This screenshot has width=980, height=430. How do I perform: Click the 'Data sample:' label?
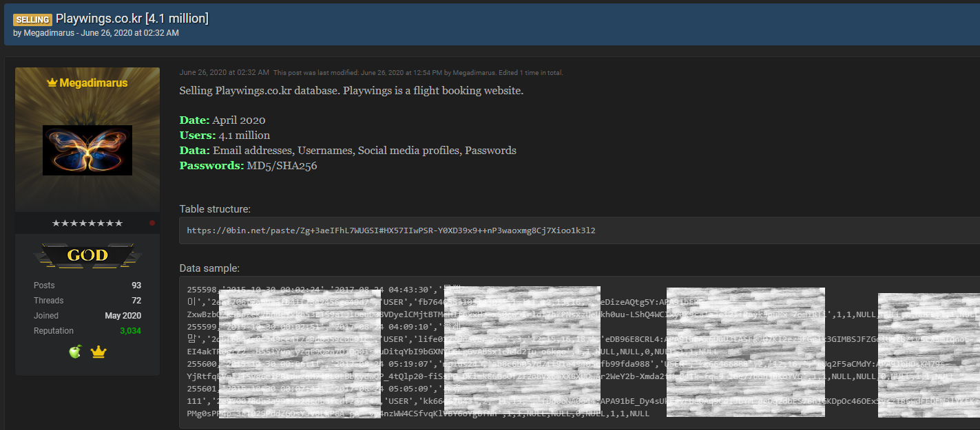[x=209, y=268]
